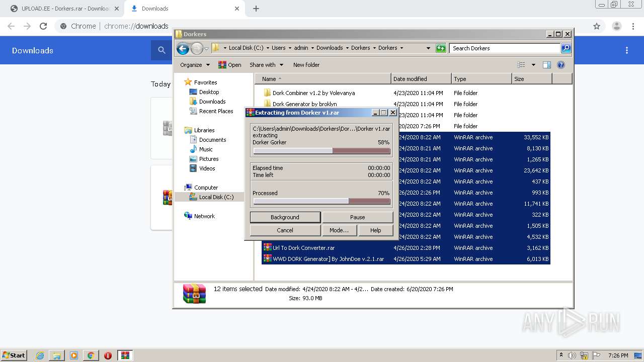Open the Start menu

[14, 355]
